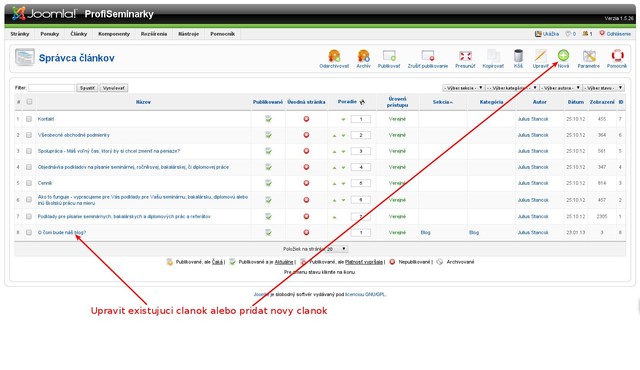Screen dimensions: 640x370
Task: Open the Komponenty menu
Action: (114, 34)
